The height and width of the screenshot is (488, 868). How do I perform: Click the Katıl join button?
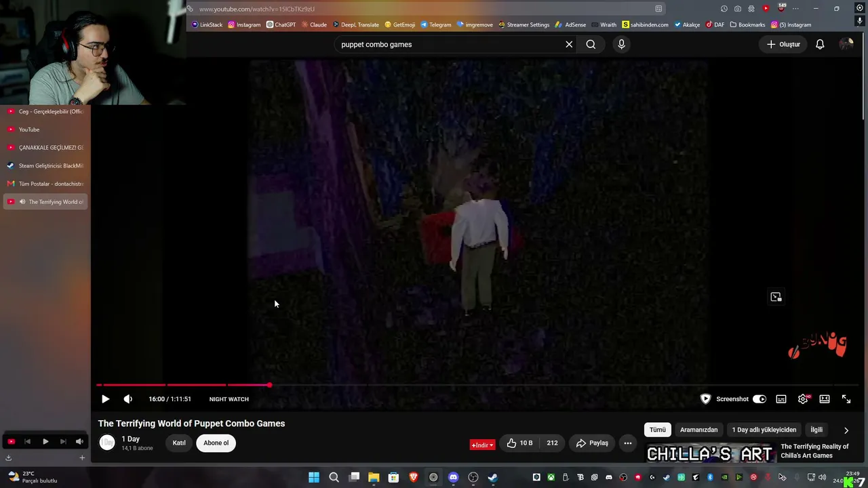[179, 443]
